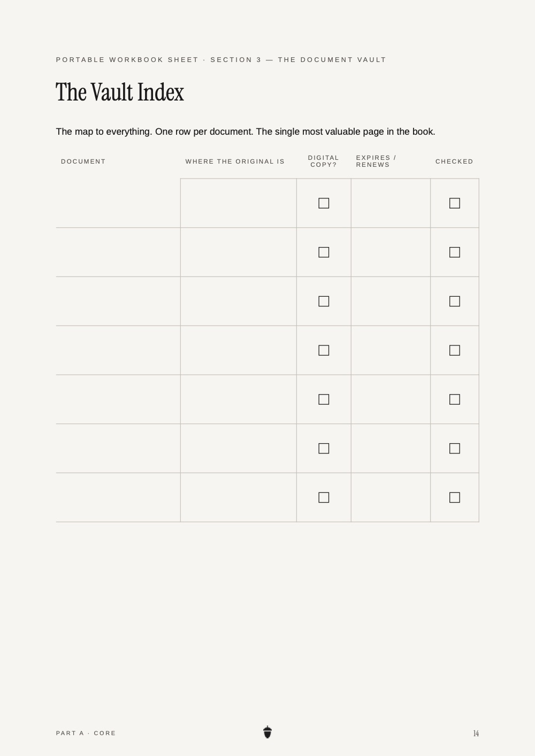Click the first Expires / Renews cell
Viewport: 535px width, 756px height.
pyautogui.click(x=391, y=203)
